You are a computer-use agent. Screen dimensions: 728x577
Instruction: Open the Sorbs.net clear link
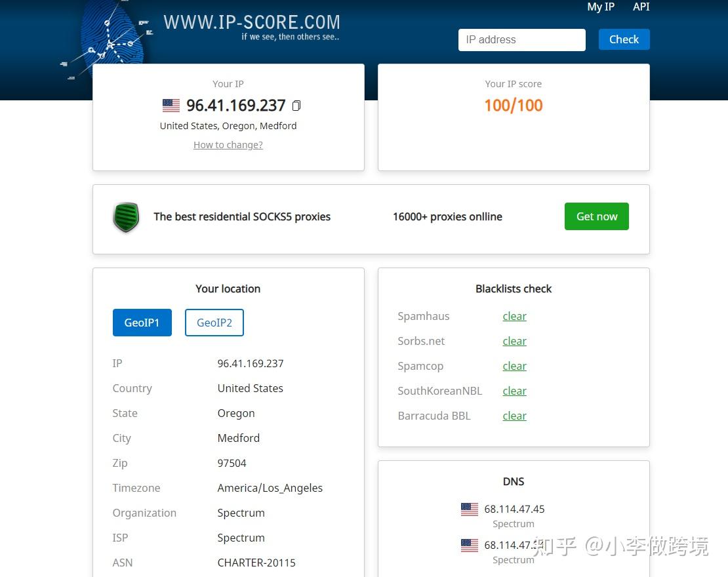click(514, 341)
